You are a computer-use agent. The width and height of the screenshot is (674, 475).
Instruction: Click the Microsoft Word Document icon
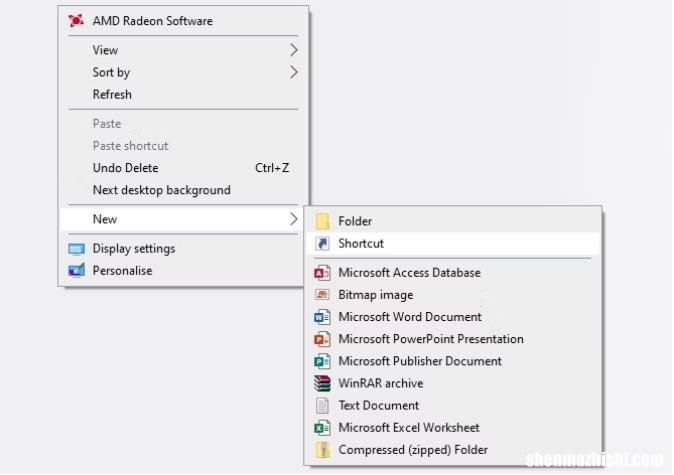click(322, 317)
